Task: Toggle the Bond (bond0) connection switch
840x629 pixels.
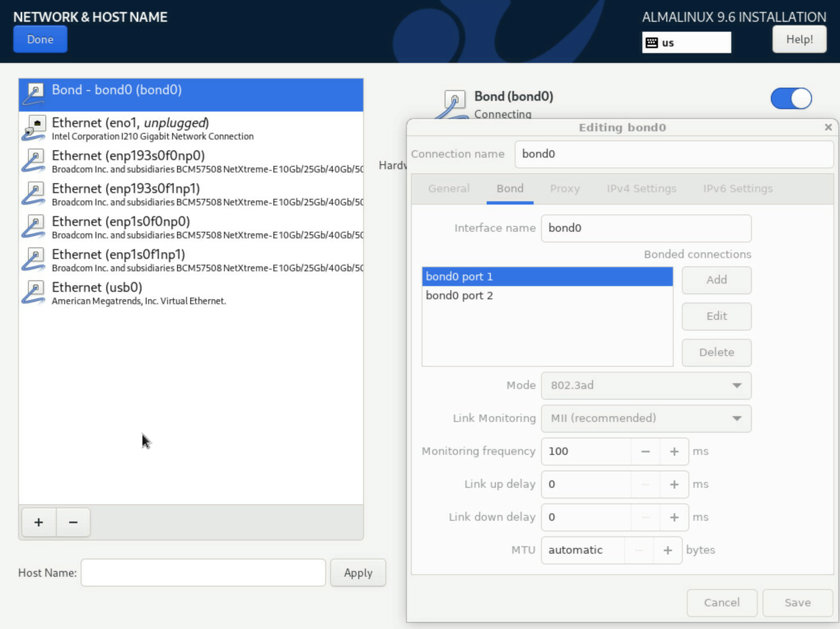Action: pyautogui.click(x=791, y=98)
